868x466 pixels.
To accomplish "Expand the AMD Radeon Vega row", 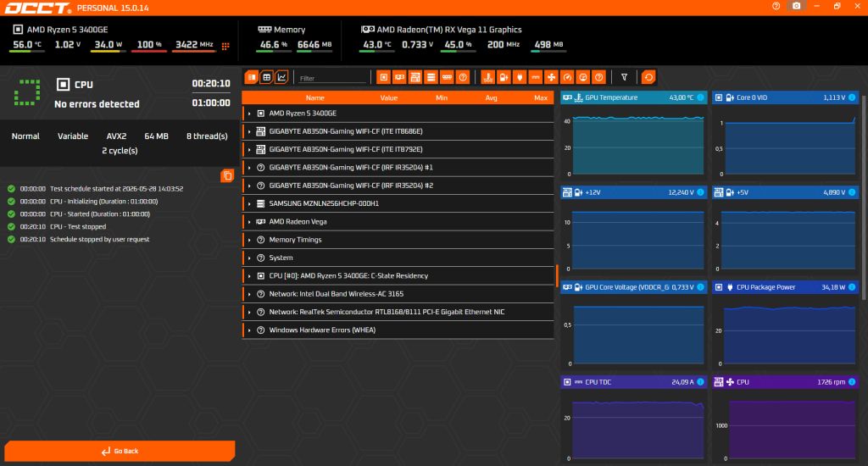I will pyautogui.click(x=249, y=222).
